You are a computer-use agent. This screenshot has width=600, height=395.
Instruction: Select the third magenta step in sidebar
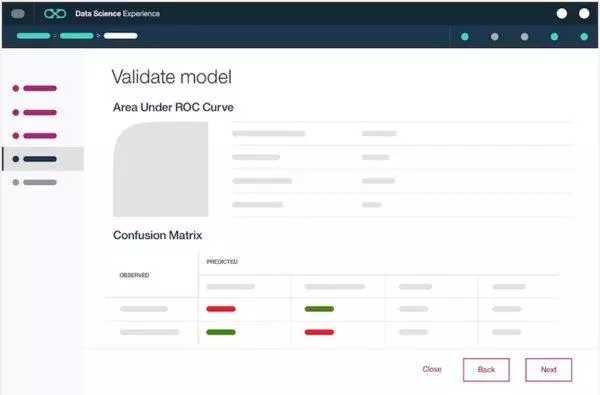(x=35, y=136)
